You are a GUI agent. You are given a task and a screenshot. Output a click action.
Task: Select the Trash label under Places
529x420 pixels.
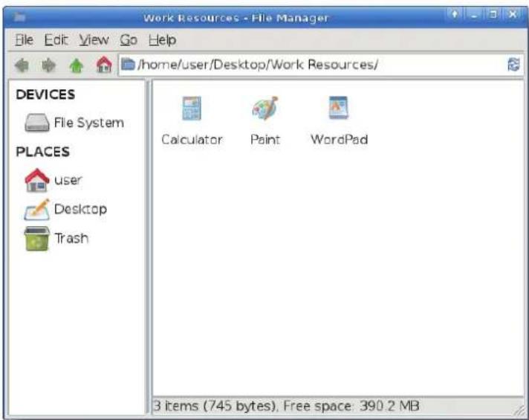point(71,239)
